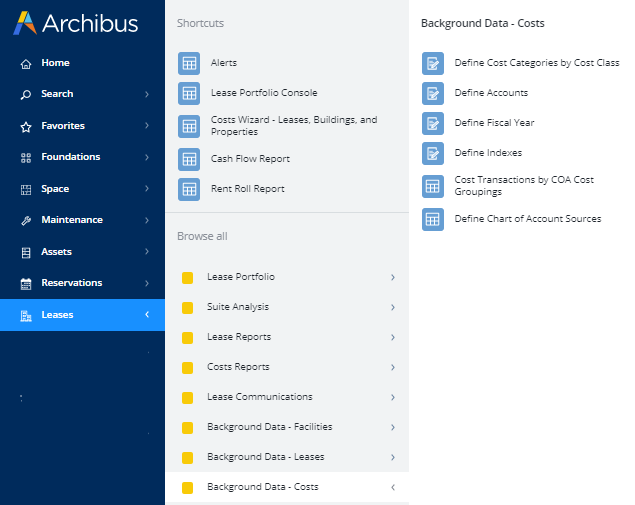635x505 pixels.
Task: Expand the Search menu arrow
Action: [147, 94]
